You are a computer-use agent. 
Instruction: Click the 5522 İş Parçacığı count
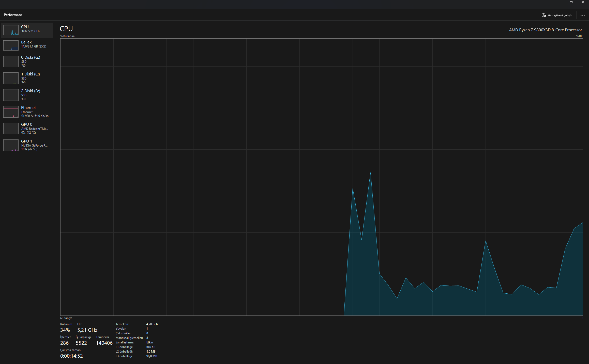point(81,343)
